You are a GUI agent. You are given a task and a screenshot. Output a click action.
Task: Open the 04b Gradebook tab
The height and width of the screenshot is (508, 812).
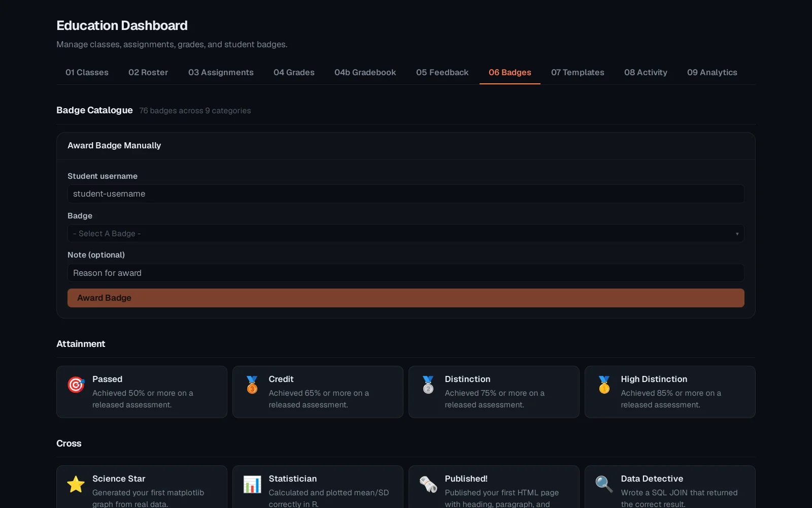[x=365, y=72]
